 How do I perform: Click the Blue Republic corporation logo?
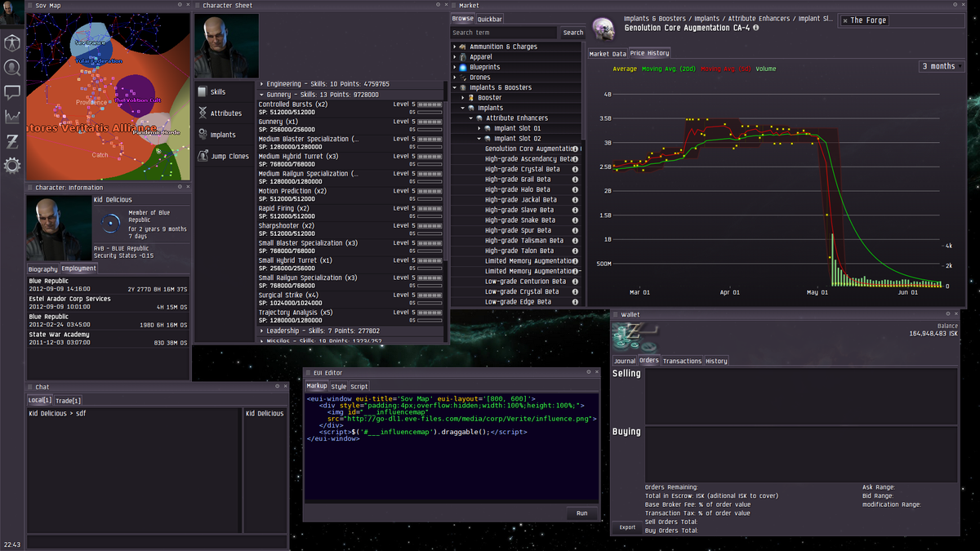[x=110, y=222]
